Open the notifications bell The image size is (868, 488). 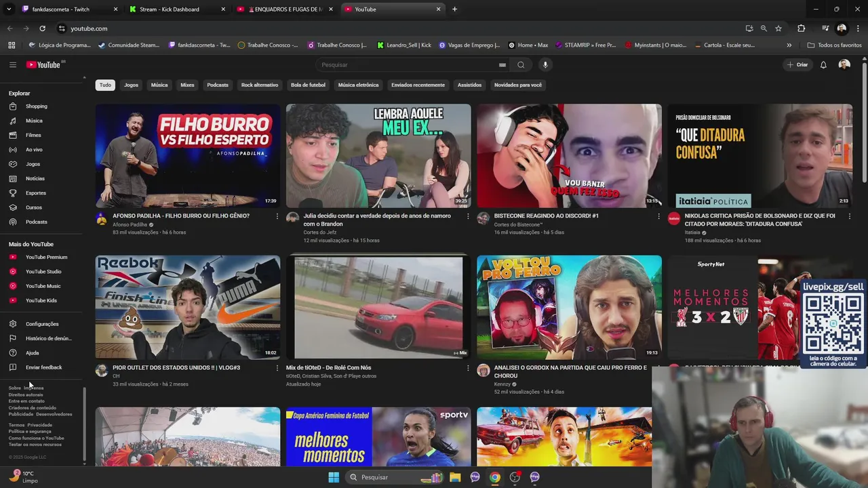click(x=823, y=65)
